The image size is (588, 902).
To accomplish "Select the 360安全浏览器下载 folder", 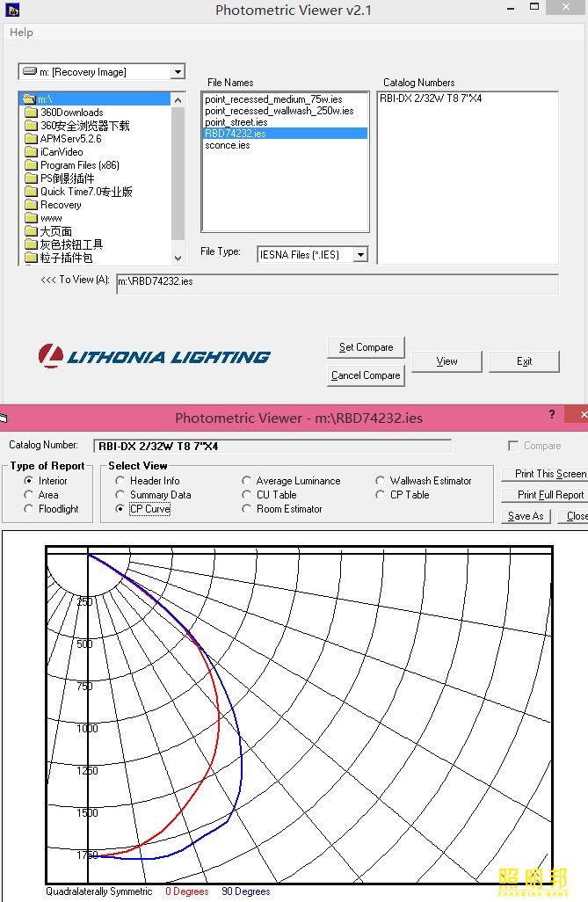I will [84, 126].
